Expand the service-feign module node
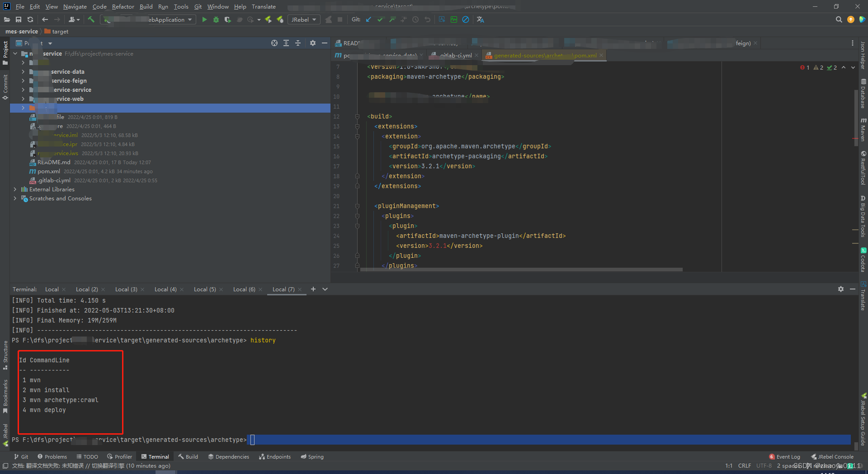The image size is (868, 474). pyautogui.click(x=23, y=81)
